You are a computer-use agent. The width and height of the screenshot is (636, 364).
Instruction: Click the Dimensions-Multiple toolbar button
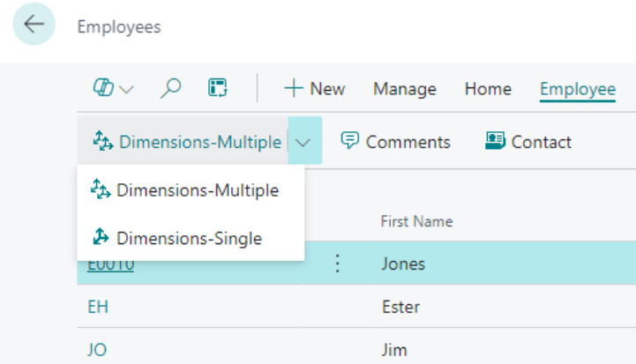click(183, 141)
